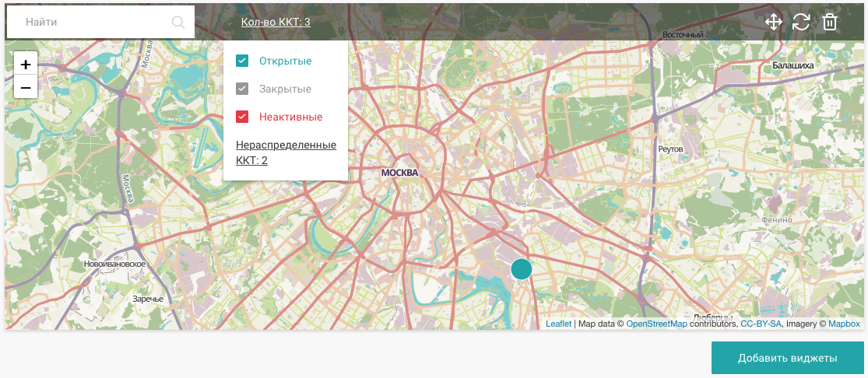The width and height of the screenshot is (868, 378).
Task: Focus the Найти search field
Action: 100,22
